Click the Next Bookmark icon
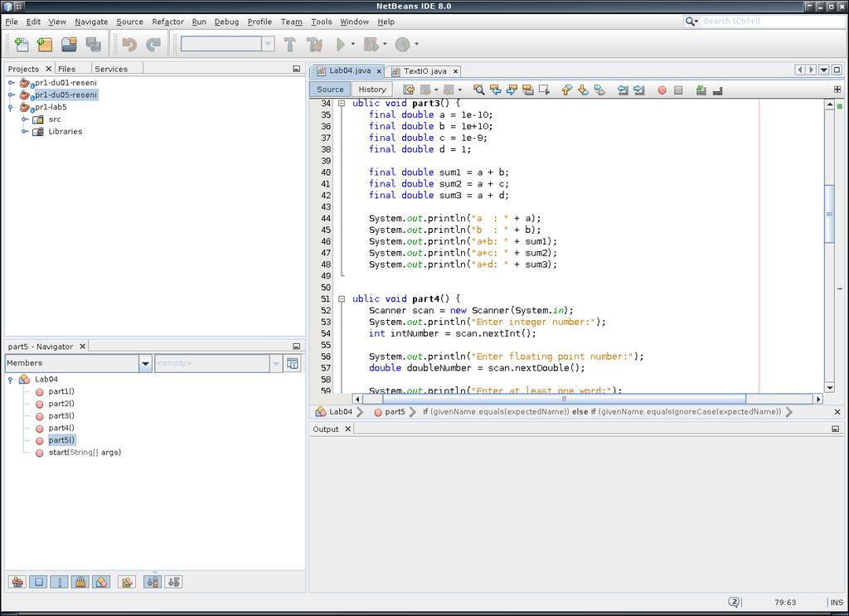The image size is (849, 616). click(583, 90)
